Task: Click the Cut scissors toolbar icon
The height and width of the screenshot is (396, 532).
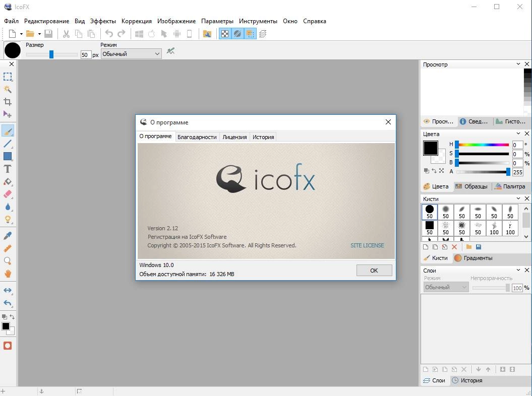Action: pyautogui.click(x=66, y=34)
